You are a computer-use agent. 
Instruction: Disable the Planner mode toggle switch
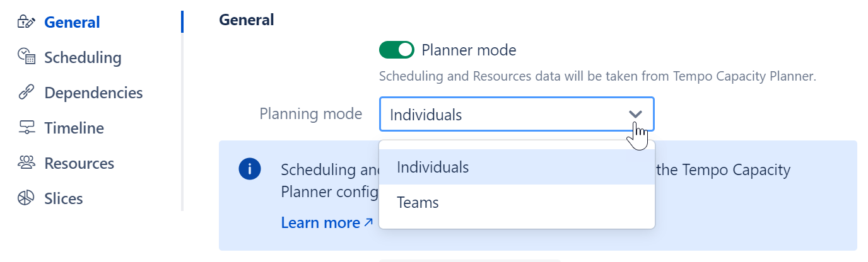[396, 50]
